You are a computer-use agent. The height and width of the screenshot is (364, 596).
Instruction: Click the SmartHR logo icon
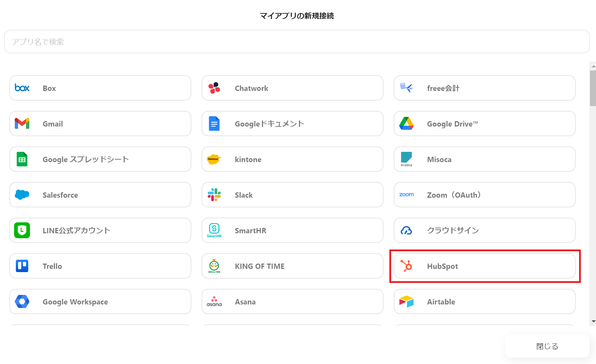click(214, 230)
